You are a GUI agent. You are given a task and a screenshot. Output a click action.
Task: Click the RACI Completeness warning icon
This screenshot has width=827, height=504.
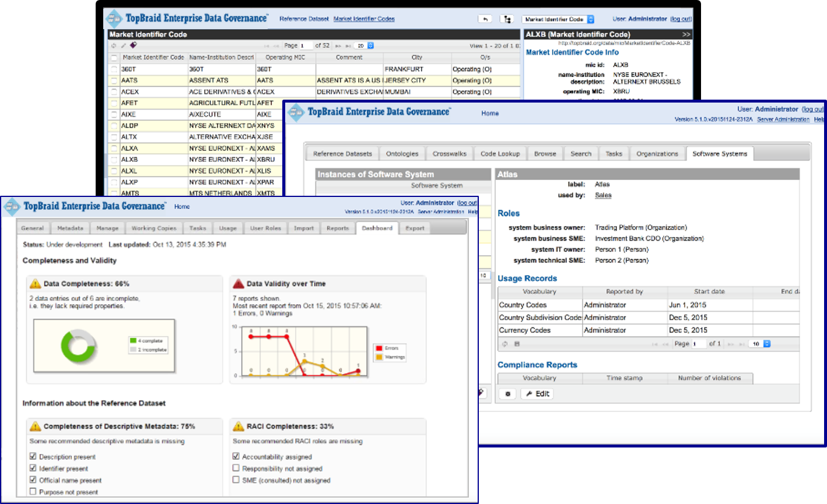point(238,427)
